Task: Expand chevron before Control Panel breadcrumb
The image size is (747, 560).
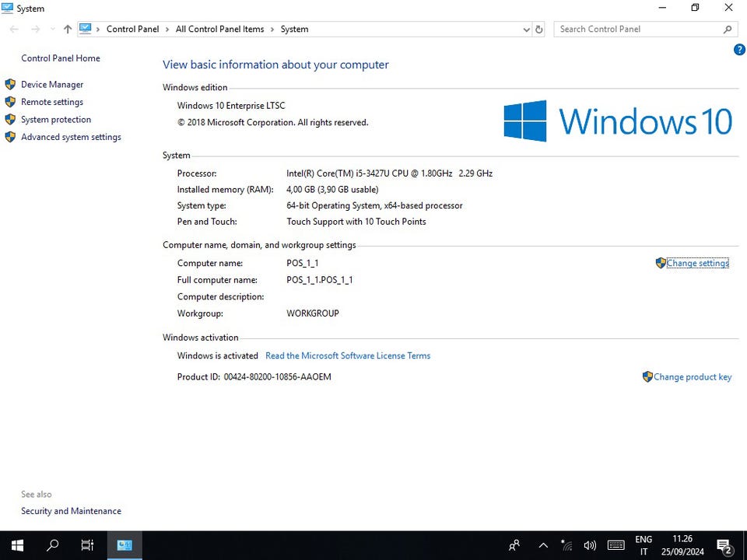Action: 98,30
